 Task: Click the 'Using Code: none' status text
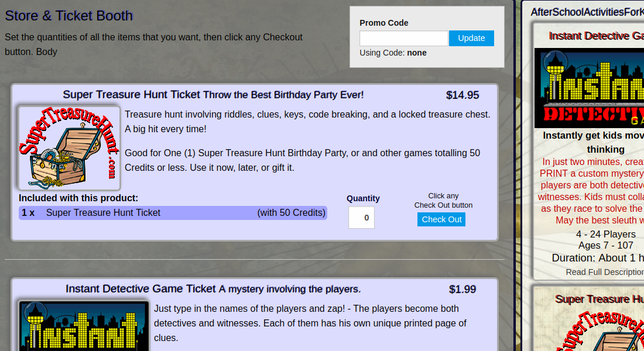coord(393,53)
